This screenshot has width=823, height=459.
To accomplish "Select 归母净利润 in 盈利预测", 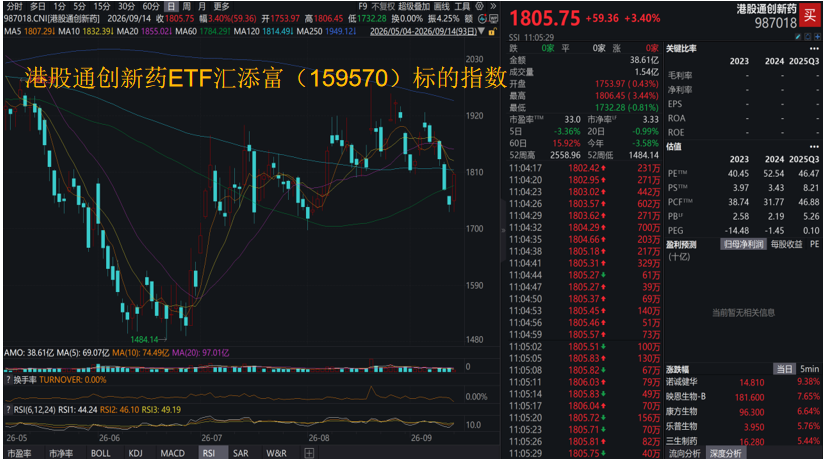I will pos(743,244).
